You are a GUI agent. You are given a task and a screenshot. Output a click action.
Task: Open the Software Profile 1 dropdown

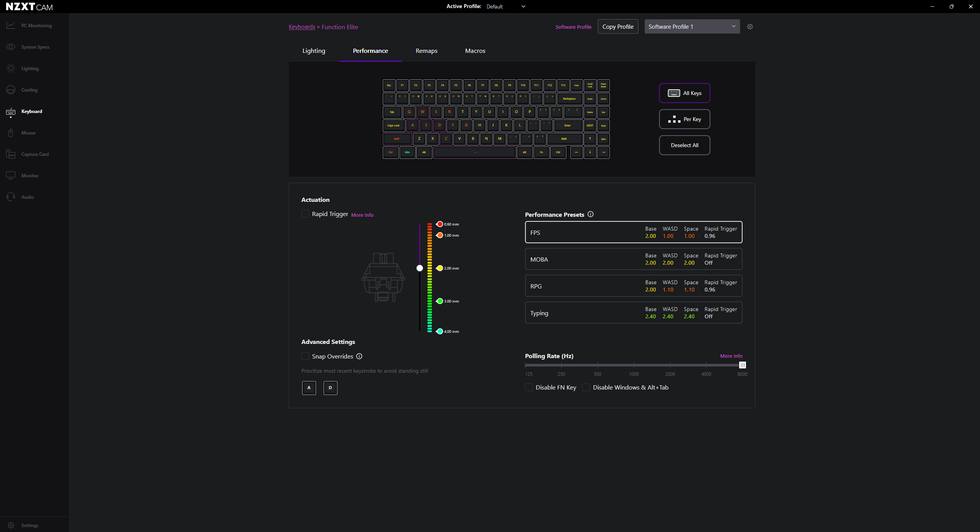pyautogui.click(x=692, y=27)
